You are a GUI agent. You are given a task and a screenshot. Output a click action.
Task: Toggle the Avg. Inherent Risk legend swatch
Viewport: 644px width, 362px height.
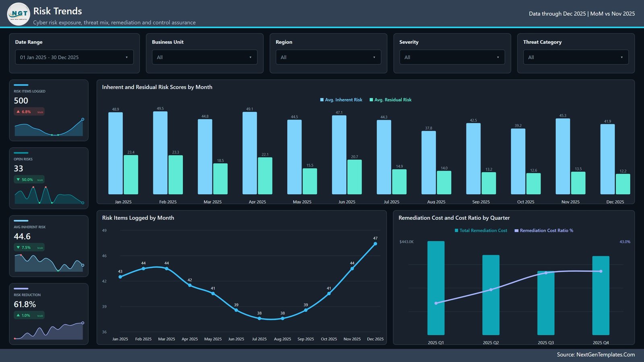[322, 100]
